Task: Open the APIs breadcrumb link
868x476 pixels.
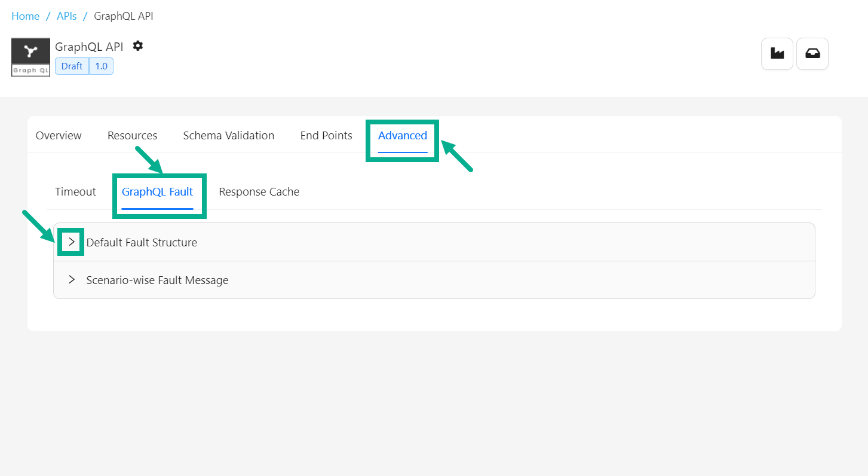Action: (x=66, y=16)
